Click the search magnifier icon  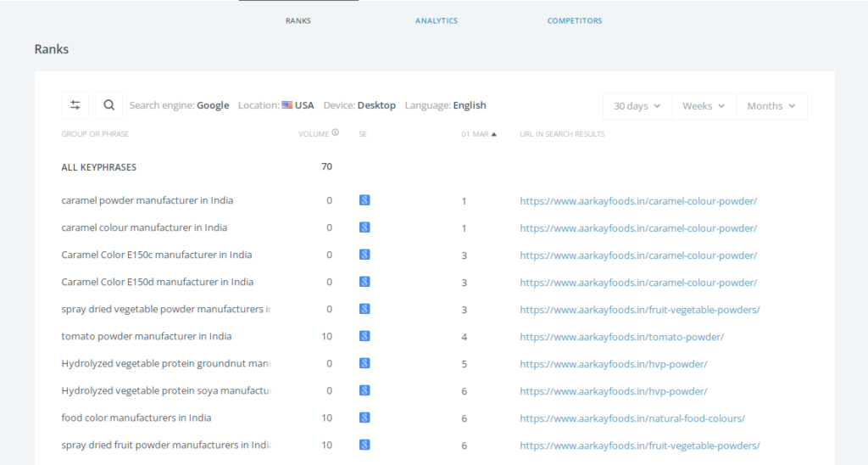(109, 105)
